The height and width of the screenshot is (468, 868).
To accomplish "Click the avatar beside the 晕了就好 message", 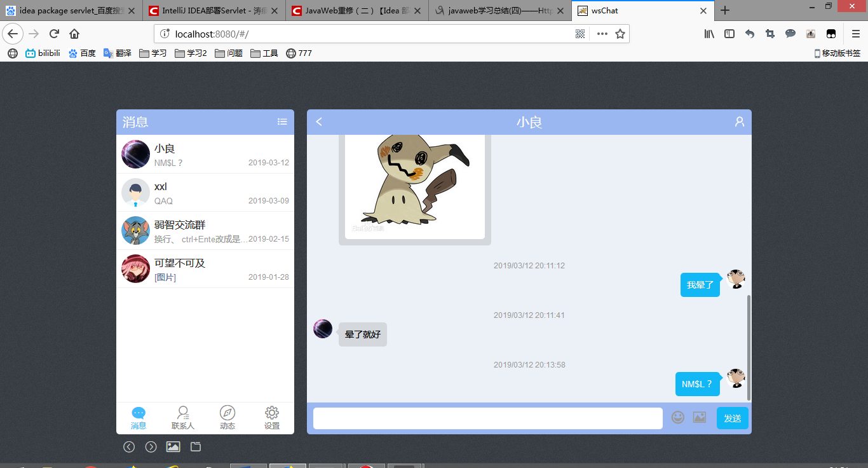I will click(x=323, y=329).
